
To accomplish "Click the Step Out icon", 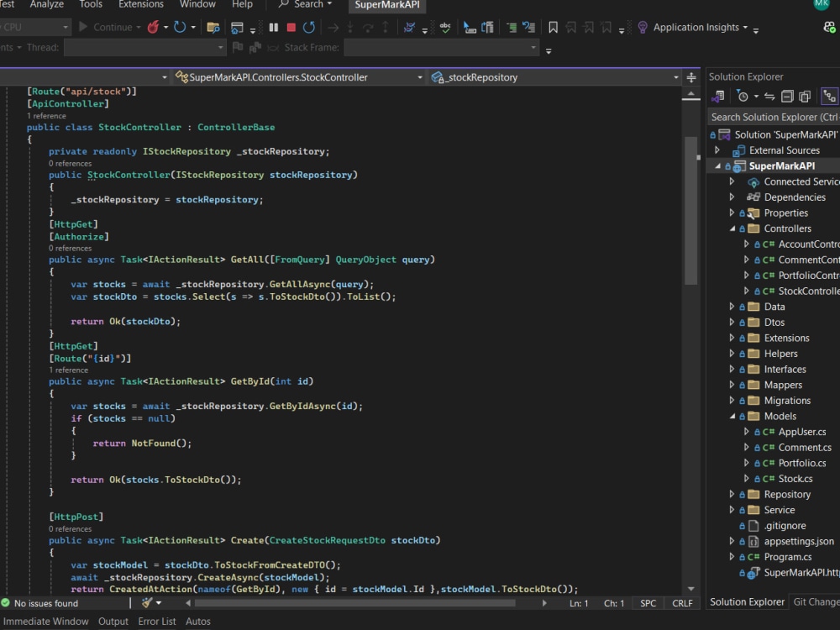I will coord(386,28).
